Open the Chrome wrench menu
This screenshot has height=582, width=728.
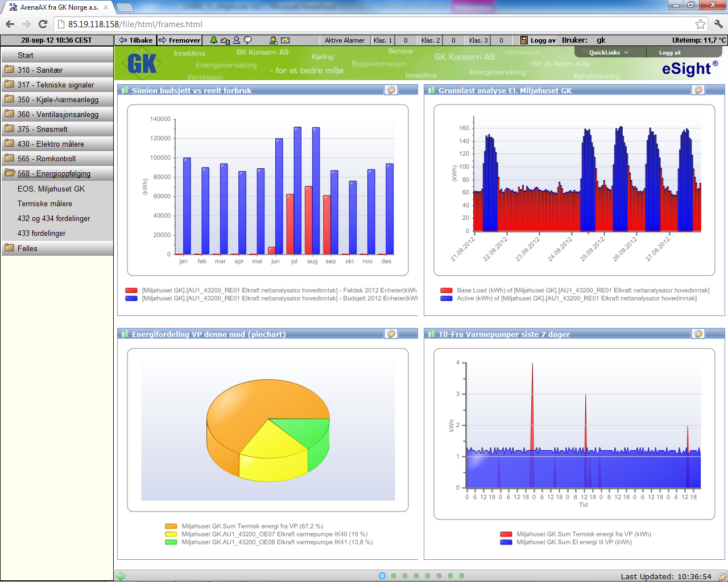click(x=718, y=24)
